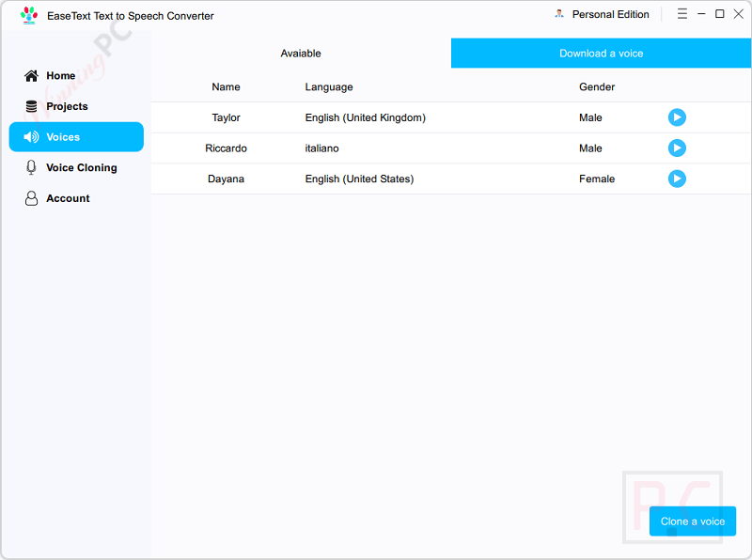Select the Dayana voice name
The height and width of the screenshot is (560, 752).
226,179
